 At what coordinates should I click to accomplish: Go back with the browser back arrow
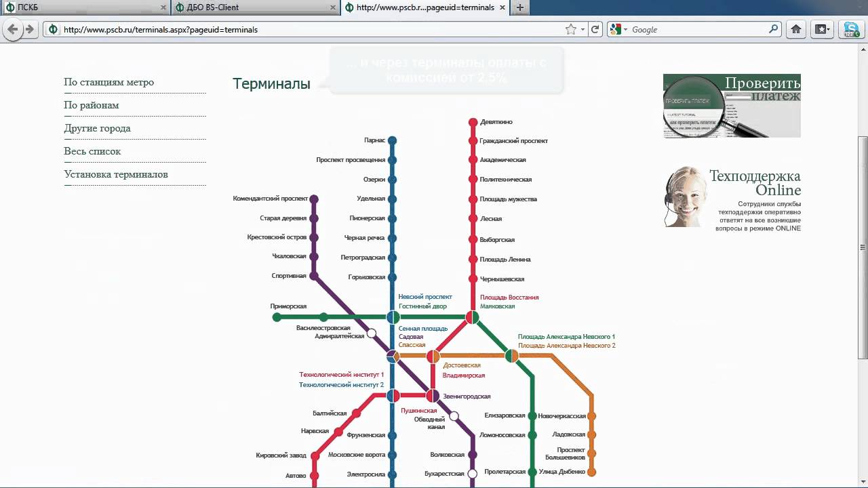tap(12, 29)
